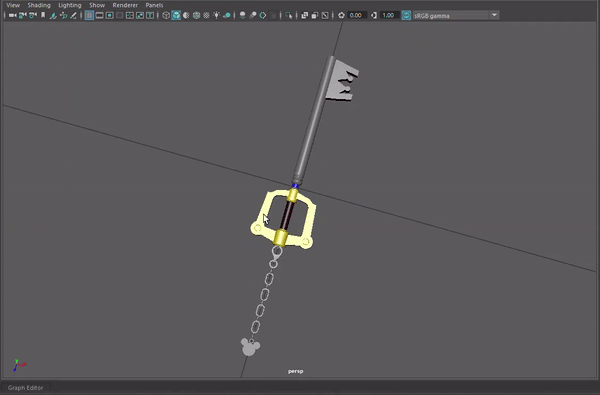Toggle Use Default Material icon
Viewport: 600px width, 395px height.
(x=186, y=15)
